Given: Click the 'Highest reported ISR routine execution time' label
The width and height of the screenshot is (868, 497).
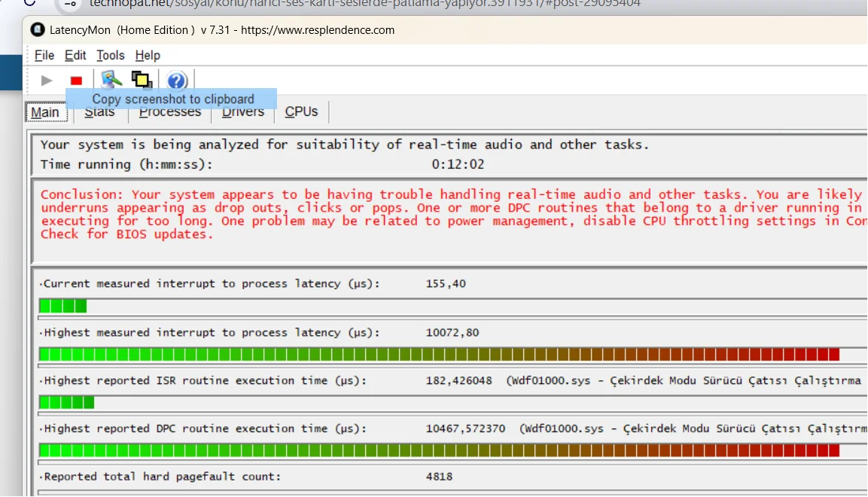Looking at the screenshot, I should [203, 381].
